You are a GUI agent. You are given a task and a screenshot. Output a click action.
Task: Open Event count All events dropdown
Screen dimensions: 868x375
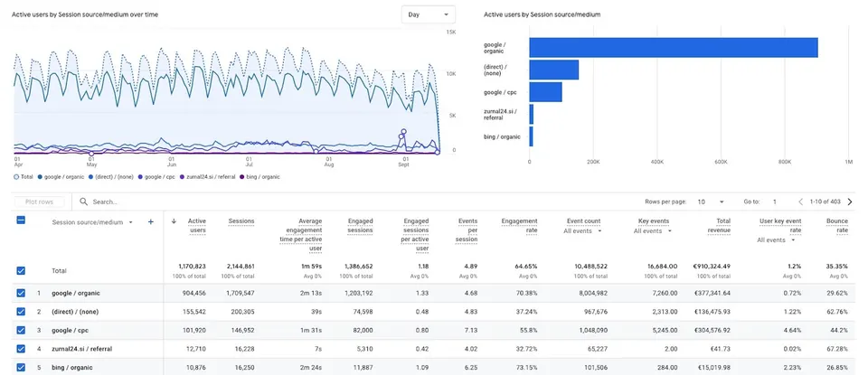click(x=583, y=231)
